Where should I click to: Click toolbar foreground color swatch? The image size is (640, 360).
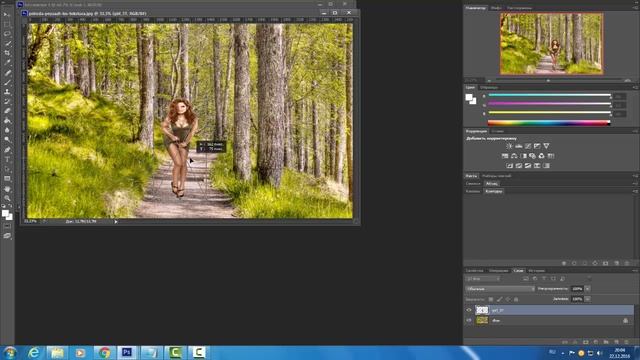tap(5, 213)
